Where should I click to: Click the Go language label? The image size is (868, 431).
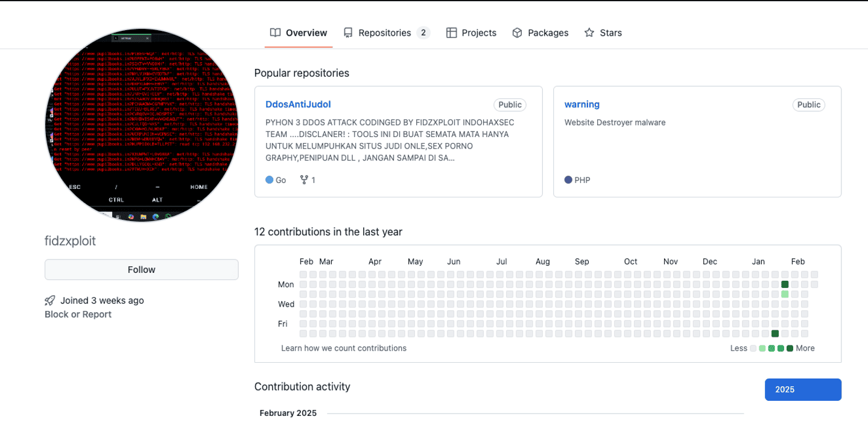pos(280,180)
